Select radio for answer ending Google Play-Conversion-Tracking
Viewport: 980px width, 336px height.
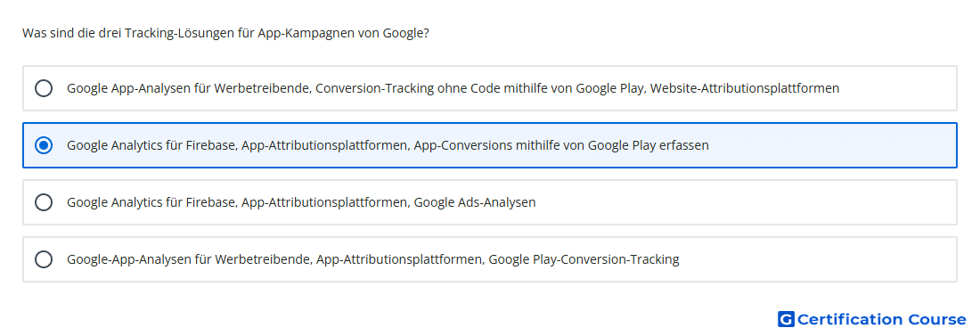(44, 259)
